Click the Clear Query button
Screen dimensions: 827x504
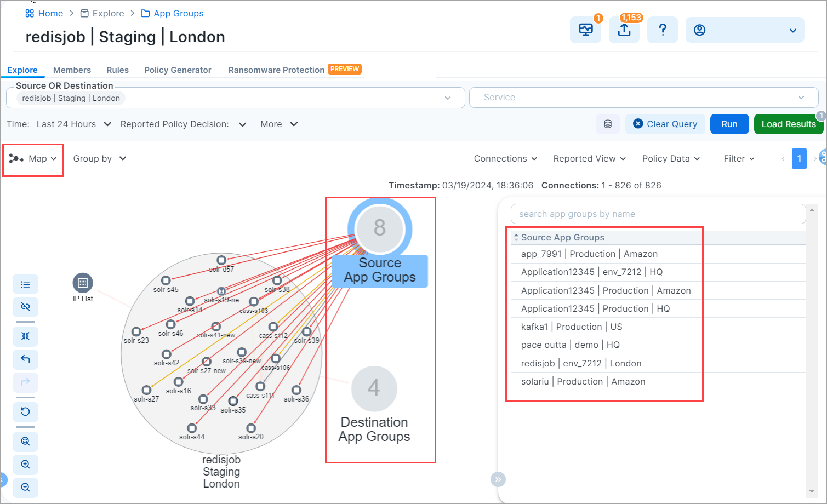pyautogui.click(x=665, y=124)
